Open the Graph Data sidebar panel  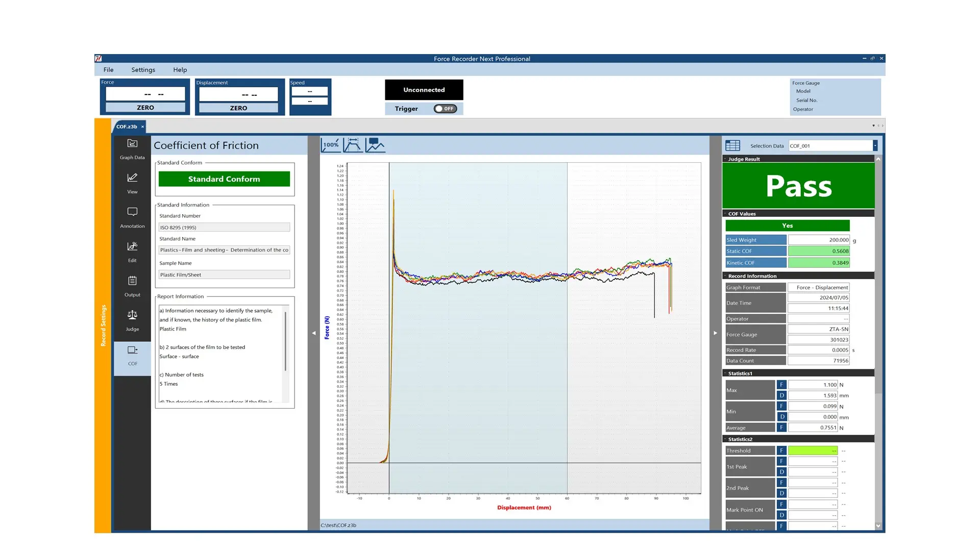coord(132,148)
